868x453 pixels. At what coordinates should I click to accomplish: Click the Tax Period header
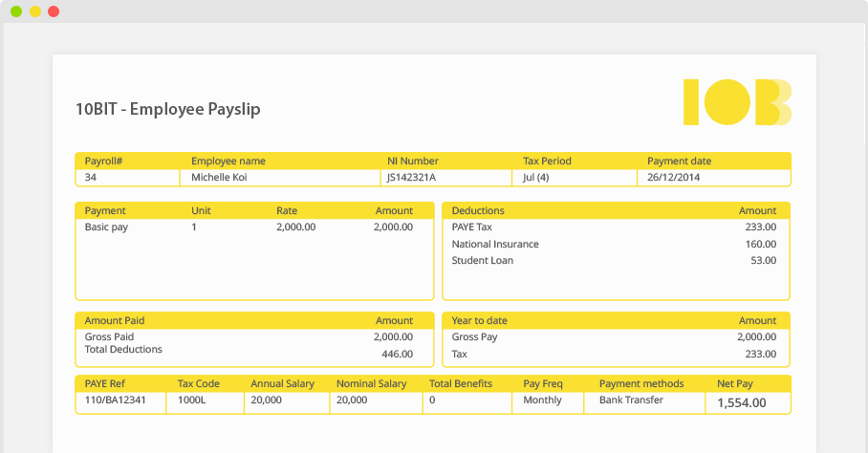coord(547,161)
